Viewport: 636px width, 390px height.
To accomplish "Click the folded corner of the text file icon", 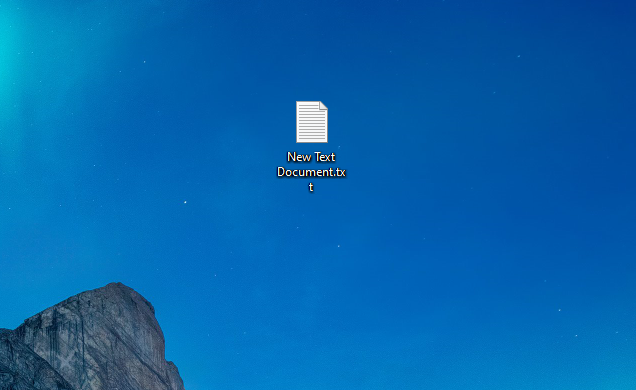I will [x=323, y=105].
